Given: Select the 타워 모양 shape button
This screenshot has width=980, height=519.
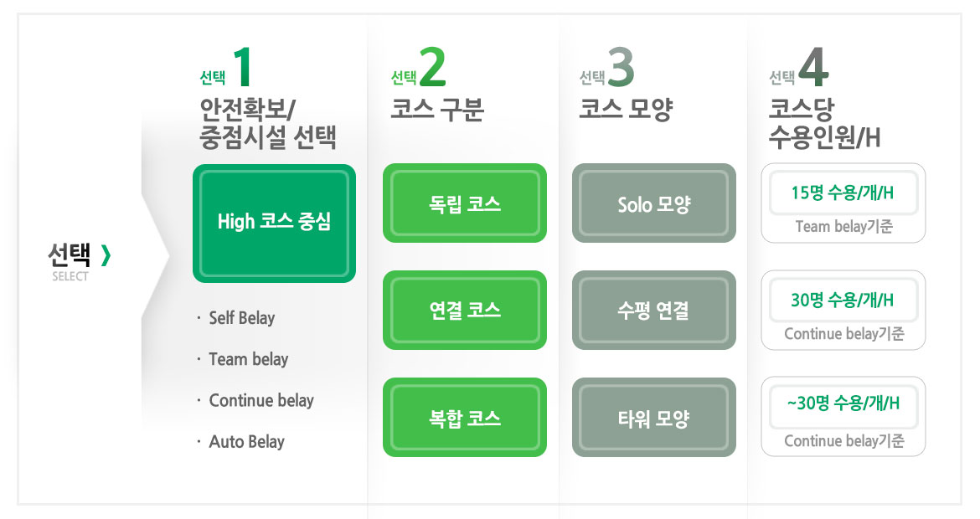Looking at the screenshot, I should tap(653, 417).
